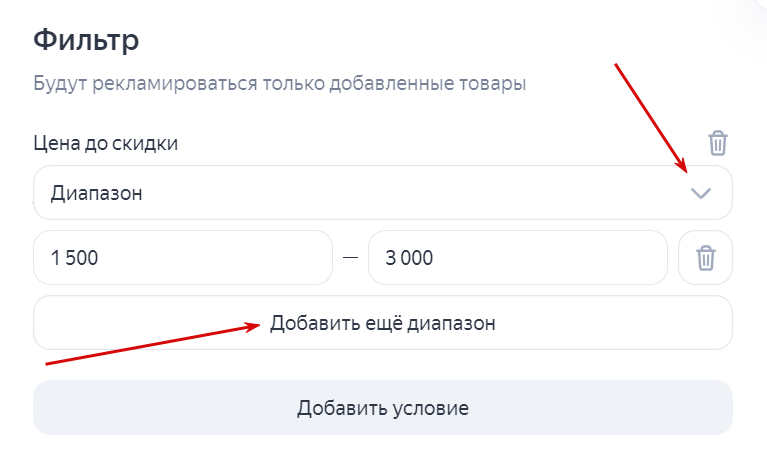Image resolution: width=767 pixels, height=465 pixels.
Task: Expand the 'Диапазон' dropdown chevron
Action: [x=700, y=193]
